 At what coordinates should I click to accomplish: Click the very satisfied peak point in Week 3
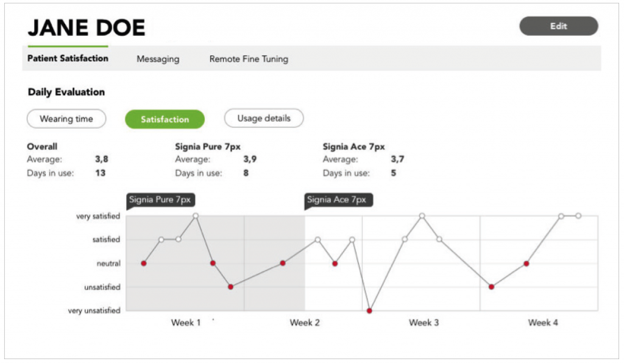(x=422, y=215)
